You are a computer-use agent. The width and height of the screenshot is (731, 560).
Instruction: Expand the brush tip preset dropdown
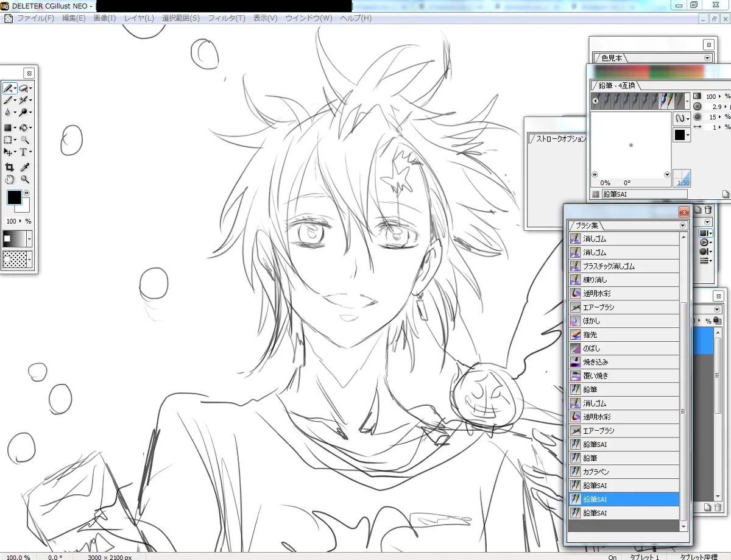688,101
